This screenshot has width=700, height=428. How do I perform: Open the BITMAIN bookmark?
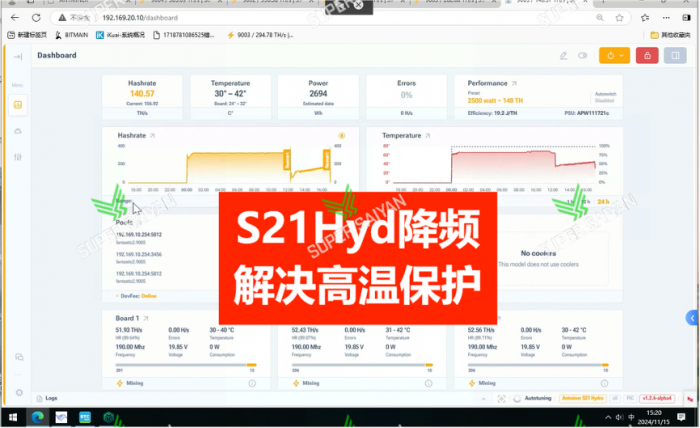[71, 35]
